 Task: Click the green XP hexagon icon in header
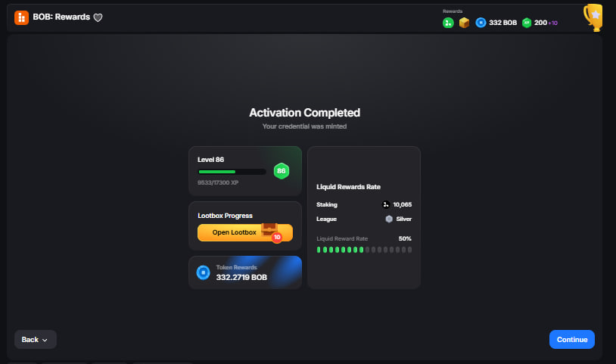coord(527,23)
